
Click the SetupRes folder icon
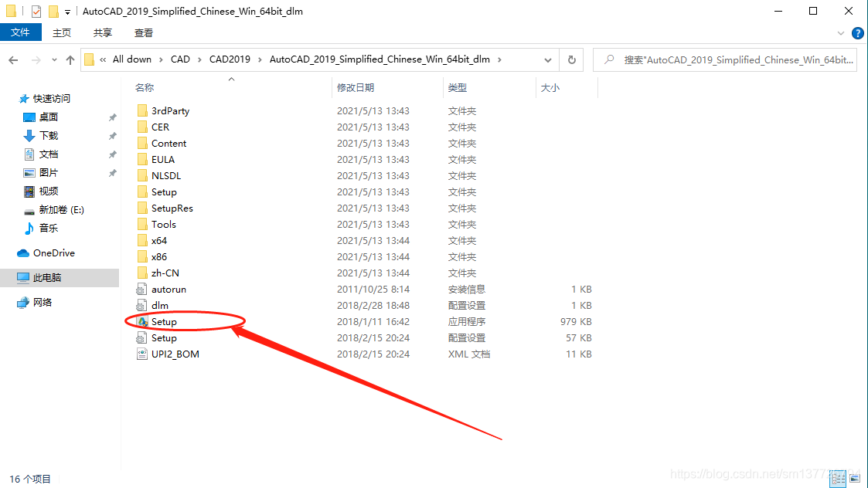coord(142,208)
